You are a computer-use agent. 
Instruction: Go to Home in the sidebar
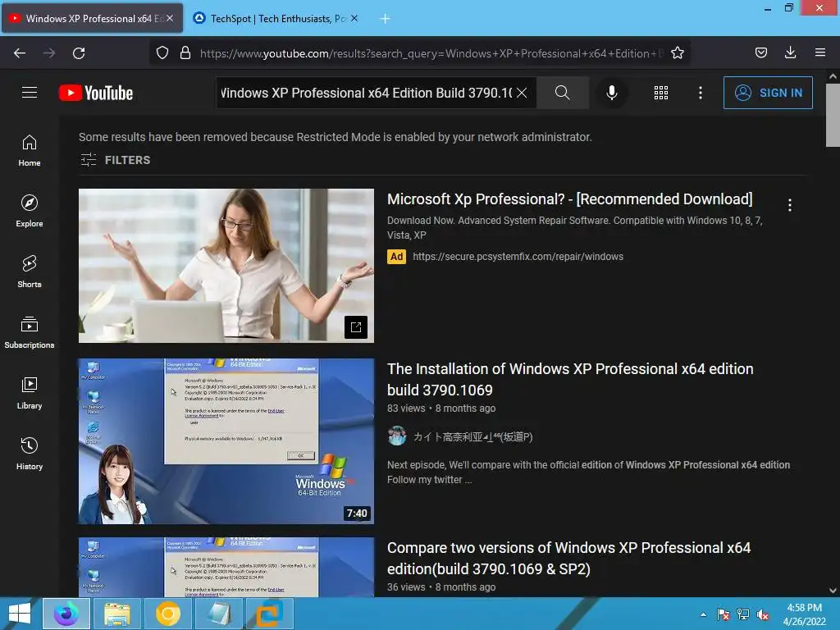tap(30, 151)
